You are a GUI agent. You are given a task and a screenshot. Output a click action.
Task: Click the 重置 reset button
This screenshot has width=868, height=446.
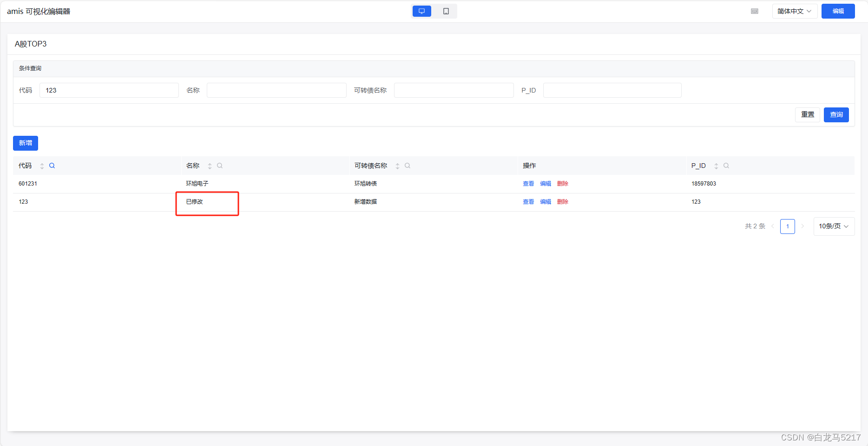[808, 114]
